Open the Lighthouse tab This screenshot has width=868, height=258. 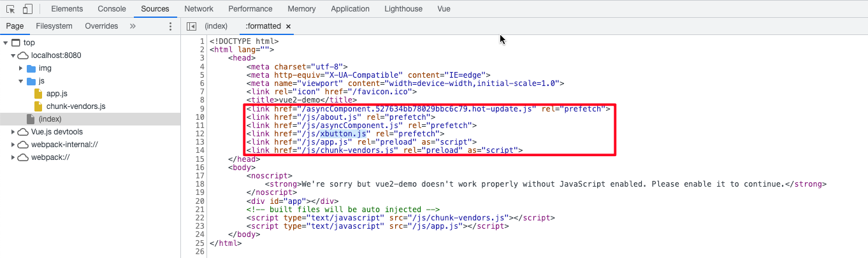tap(403, 9)
